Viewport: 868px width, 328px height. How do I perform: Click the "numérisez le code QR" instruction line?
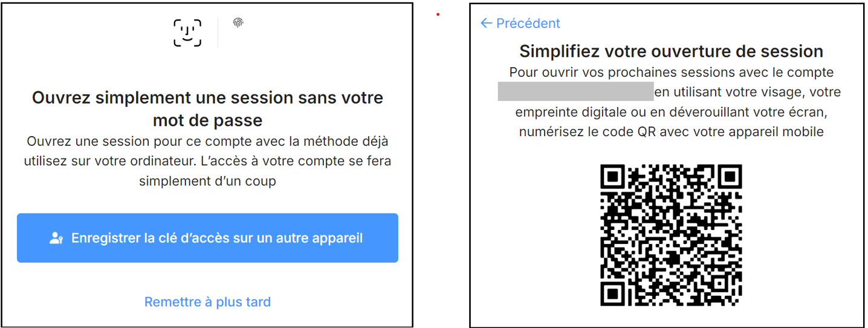(x=671, y=132)
